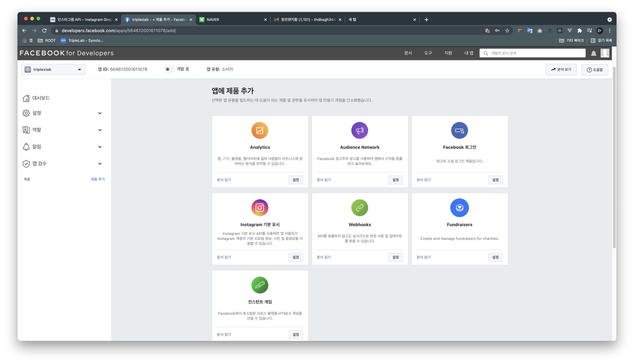Click the Analytics chart icon

click(260, 130)
